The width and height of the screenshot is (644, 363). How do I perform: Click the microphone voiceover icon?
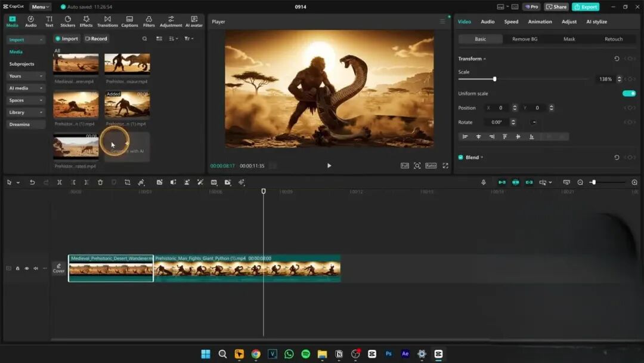pos(484,182)
